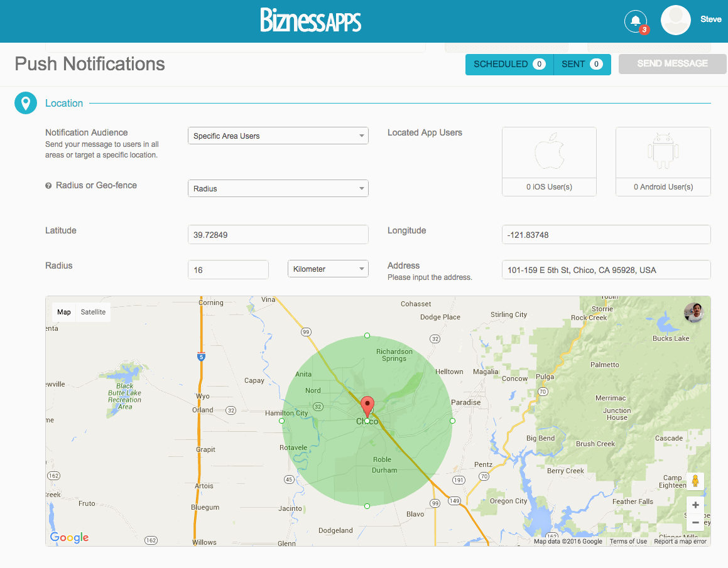The height and width of the screenshot is (568, 728).
Task: Open the notifications bell icon
Action: tap(636, 21)
